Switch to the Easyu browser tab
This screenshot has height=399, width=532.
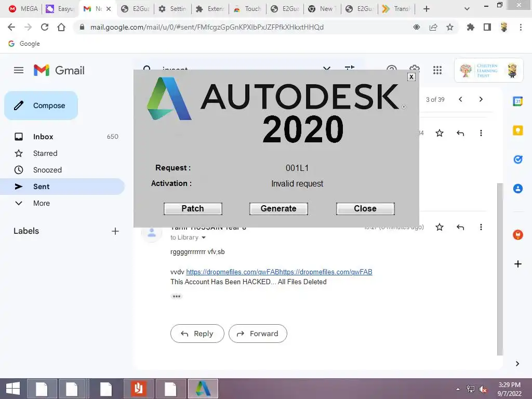point(60,9)
